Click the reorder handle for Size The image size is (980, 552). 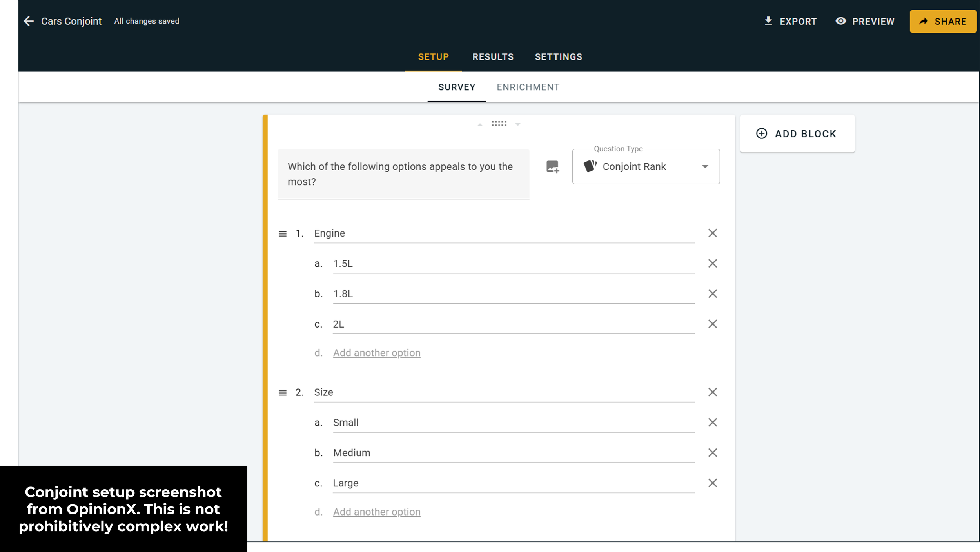pos(283,393)
